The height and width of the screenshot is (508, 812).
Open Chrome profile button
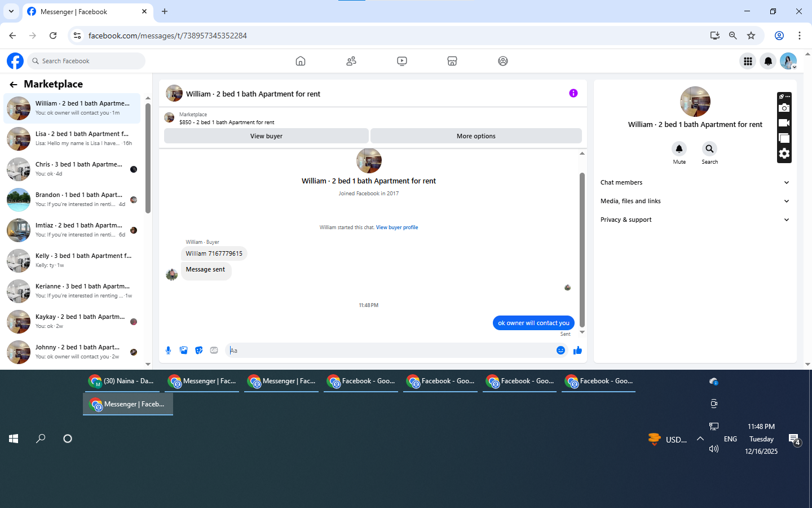point(779,36)
